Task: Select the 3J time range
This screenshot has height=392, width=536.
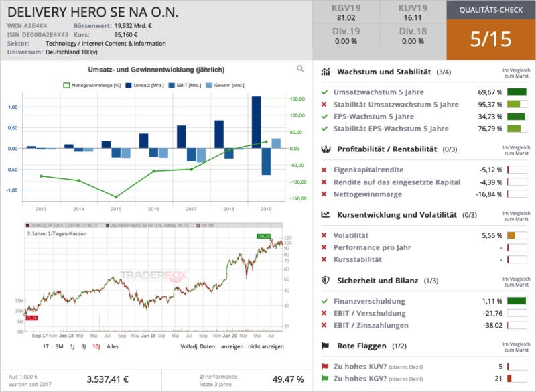Action: click(x=83, y=346)
